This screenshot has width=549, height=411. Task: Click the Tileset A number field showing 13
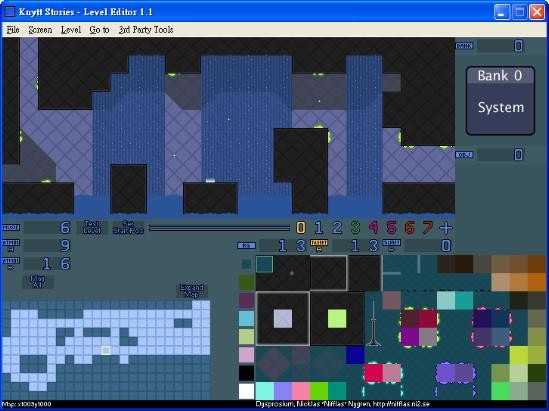point(283,246)
